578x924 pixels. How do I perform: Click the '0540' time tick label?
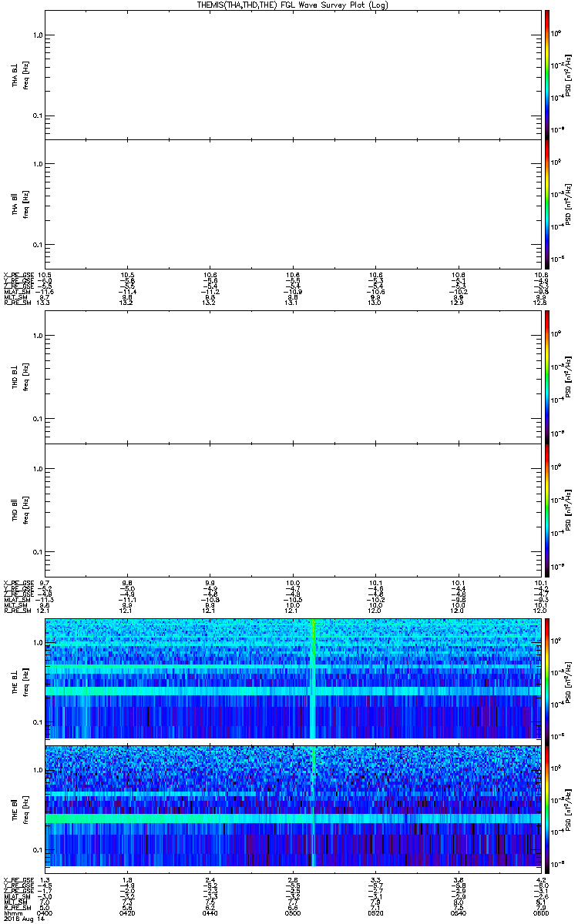(458, 912)
